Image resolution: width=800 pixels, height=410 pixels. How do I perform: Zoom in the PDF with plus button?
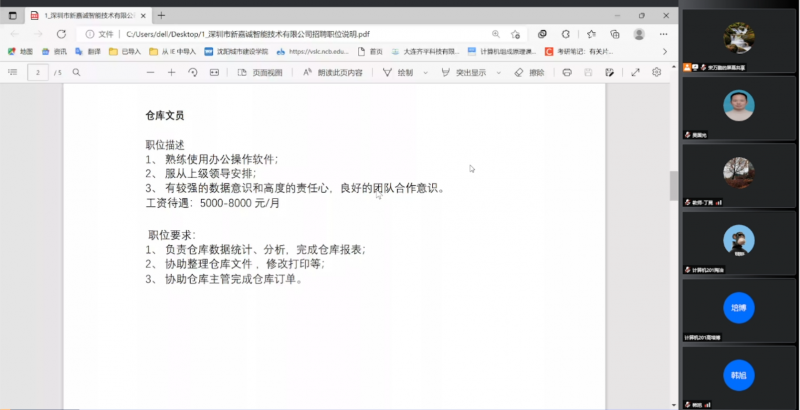[x=171, y=72]
